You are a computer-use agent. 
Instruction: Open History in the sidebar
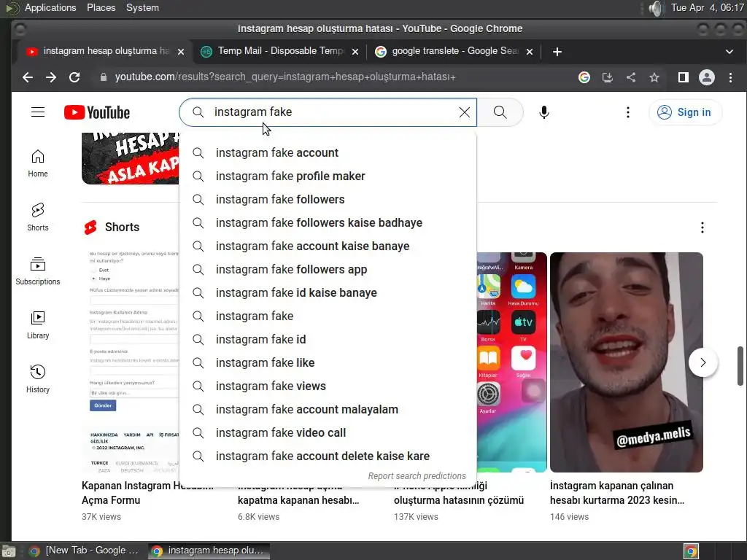pyautogui.click(x=38, y=378)
